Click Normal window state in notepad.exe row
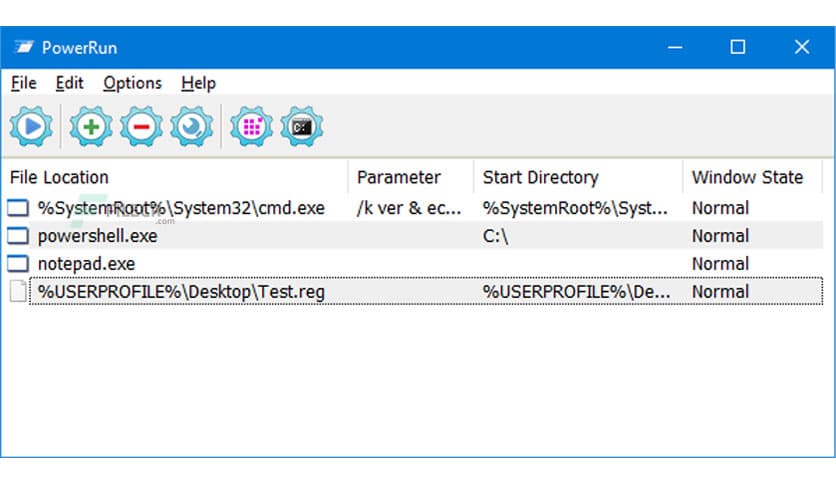Image resolution: width=836 pixels, height=484 pixels. [720, 263]
